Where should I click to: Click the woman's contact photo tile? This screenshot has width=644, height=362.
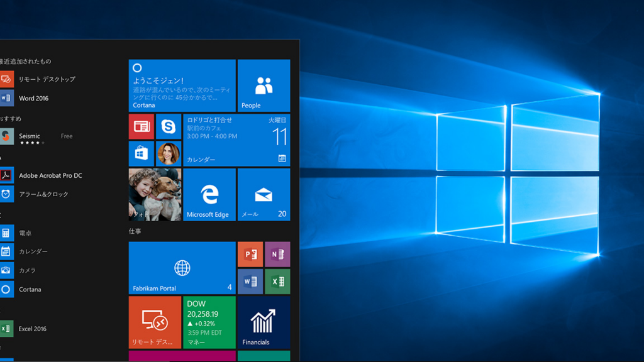168,153
